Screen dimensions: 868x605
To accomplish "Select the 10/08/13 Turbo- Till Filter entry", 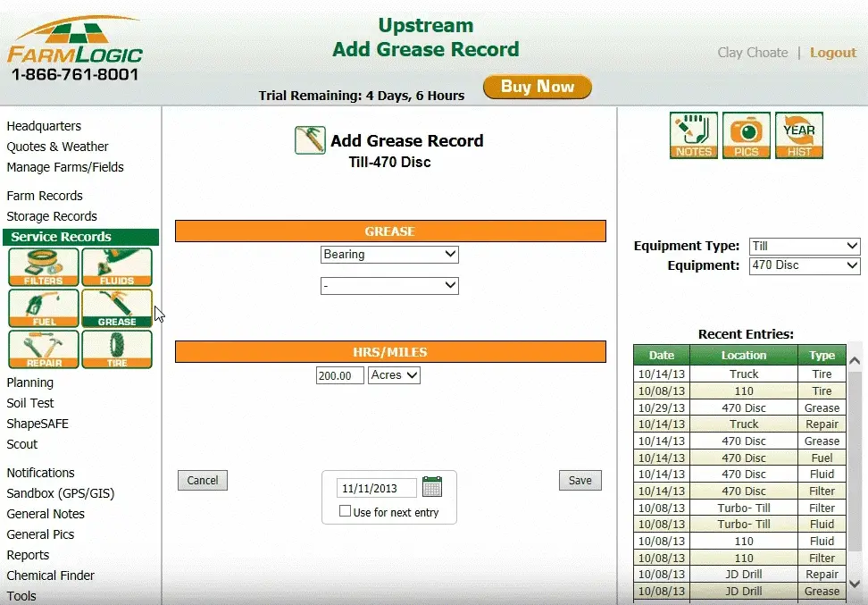I will pyautogui.click(x=739, y=508).
